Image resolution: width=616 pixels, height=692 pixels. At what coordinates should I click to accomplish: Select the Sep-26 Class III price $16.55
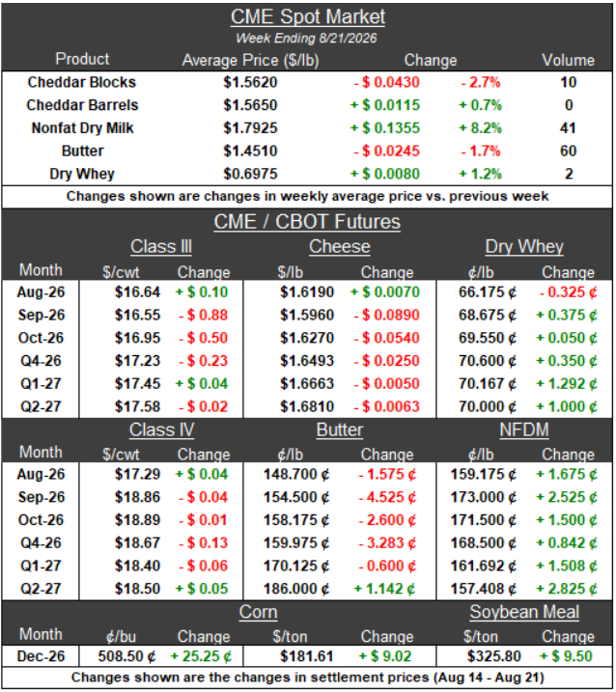point(137,315)
